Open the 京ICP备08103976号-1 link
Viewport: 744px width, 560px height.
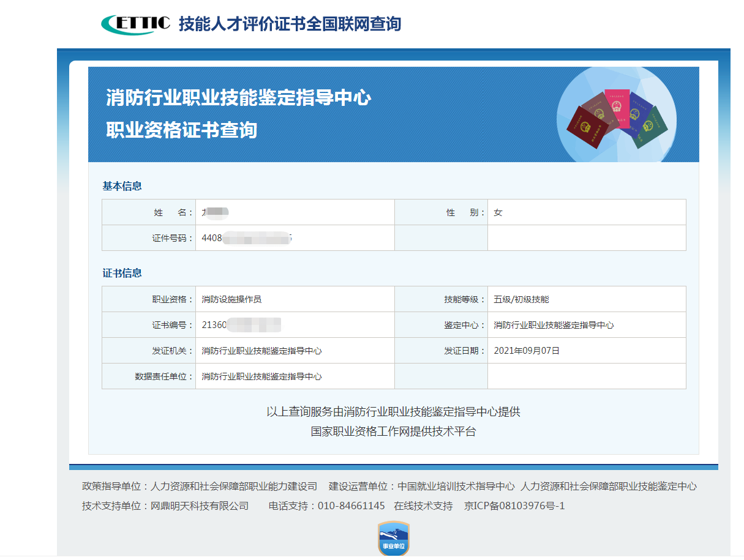point(514,506)
